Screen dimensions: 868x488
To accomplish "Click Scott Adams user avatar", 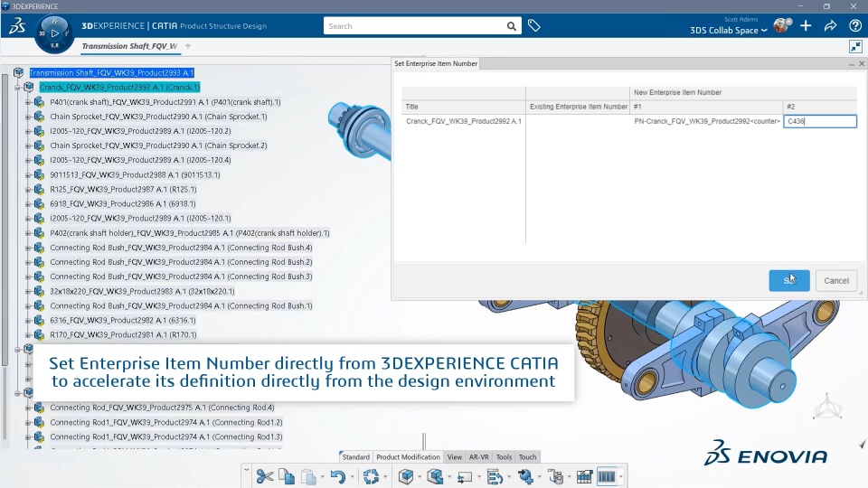I will [x=781, y=25].
